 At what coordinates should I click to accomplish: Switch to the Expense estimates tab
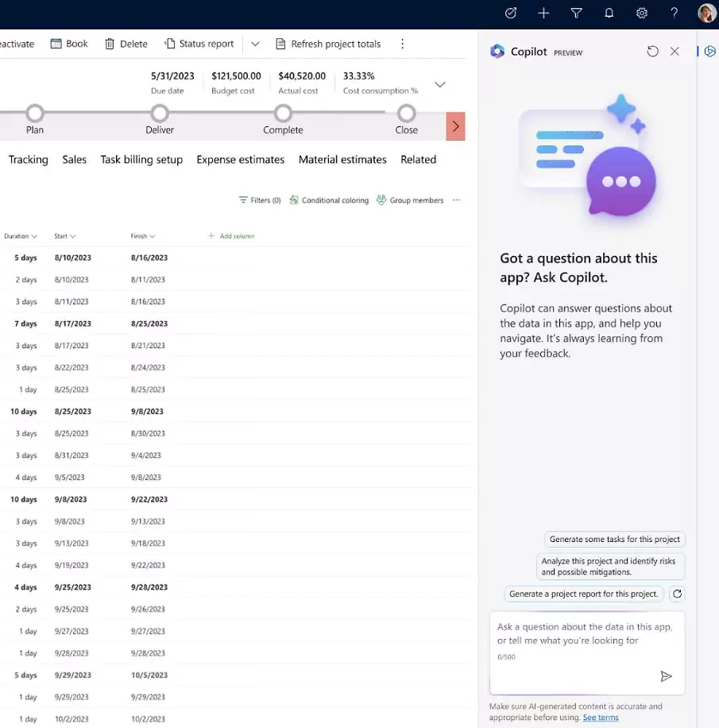pos(240,160)
